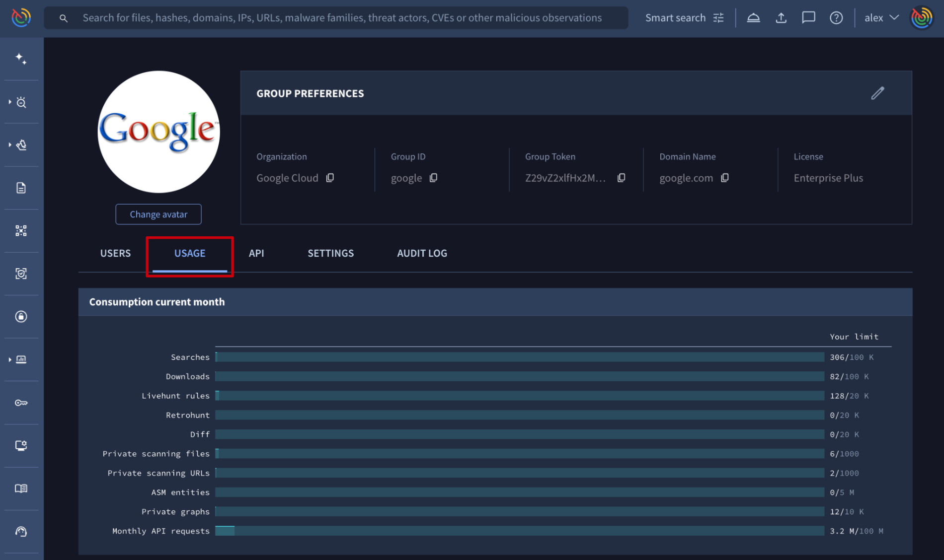Open the API tab
Viewport: 944px width, 560px height.
pyautogui.click(x=256, y=253)
